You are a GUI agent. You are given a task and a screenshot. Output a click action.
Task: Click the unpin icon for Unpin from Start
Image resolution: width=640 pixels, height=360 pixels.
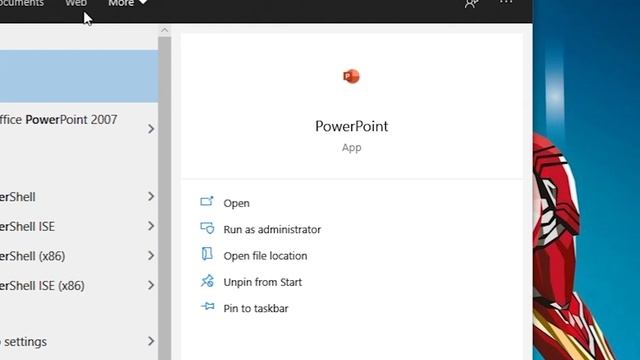tap(207, 281)
